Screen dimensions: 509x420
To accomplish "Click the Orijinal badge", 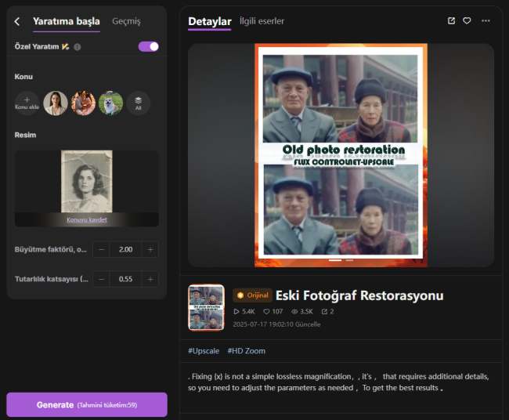I will (x=253, y=295).
